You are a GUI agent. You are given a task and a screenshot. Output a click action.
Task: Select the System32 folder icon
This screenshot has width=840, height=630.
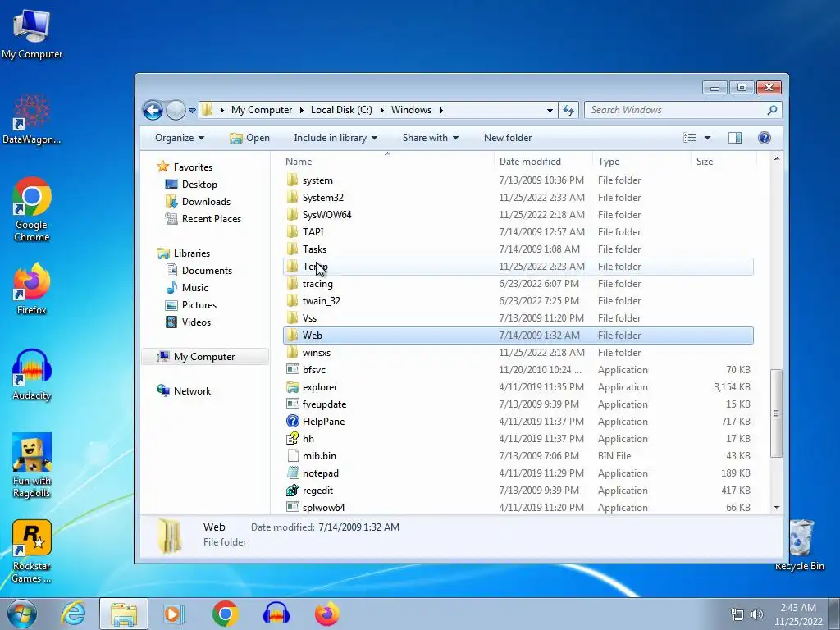pyautogui.click(x=293, y=198)
